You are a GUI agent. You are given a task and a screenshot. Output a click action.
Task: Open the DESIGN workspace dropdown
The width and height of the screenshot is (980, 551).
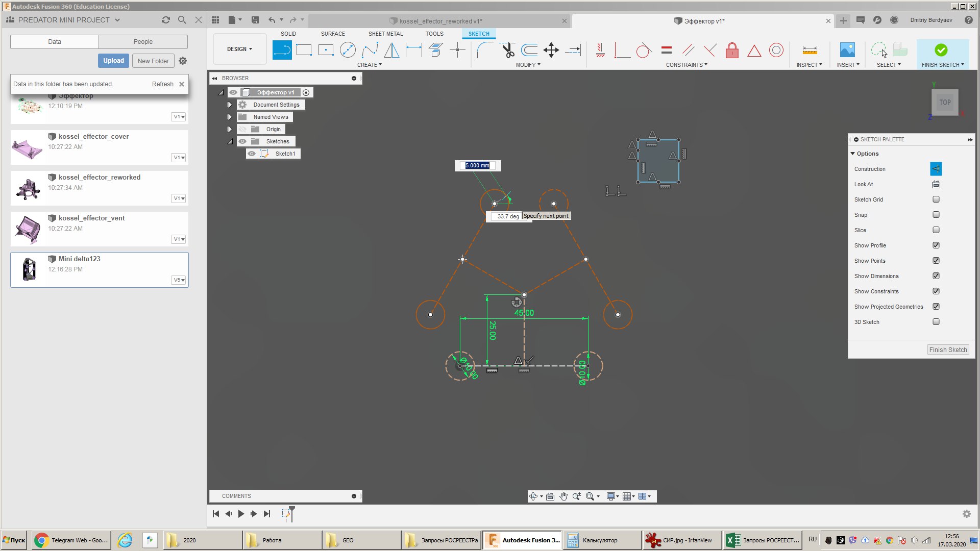pyautogui.click(x=239, y=49)
